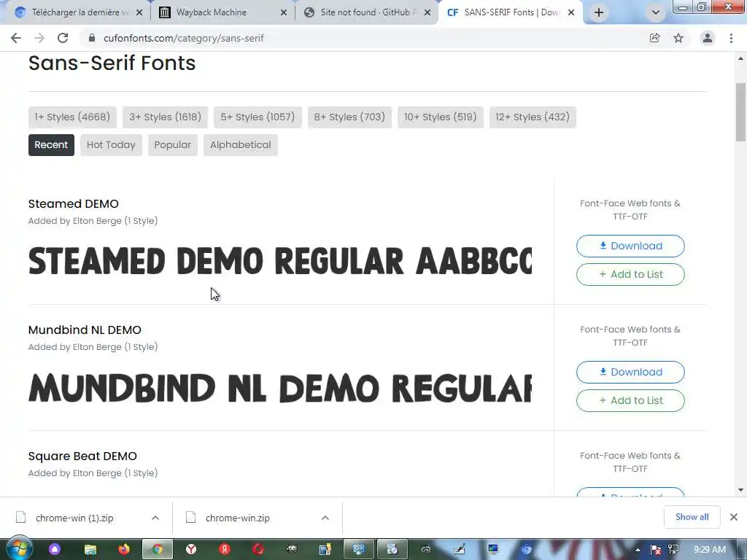
Task: Filter by 1+ Styles (4668)
Action: tap(72, 117)
